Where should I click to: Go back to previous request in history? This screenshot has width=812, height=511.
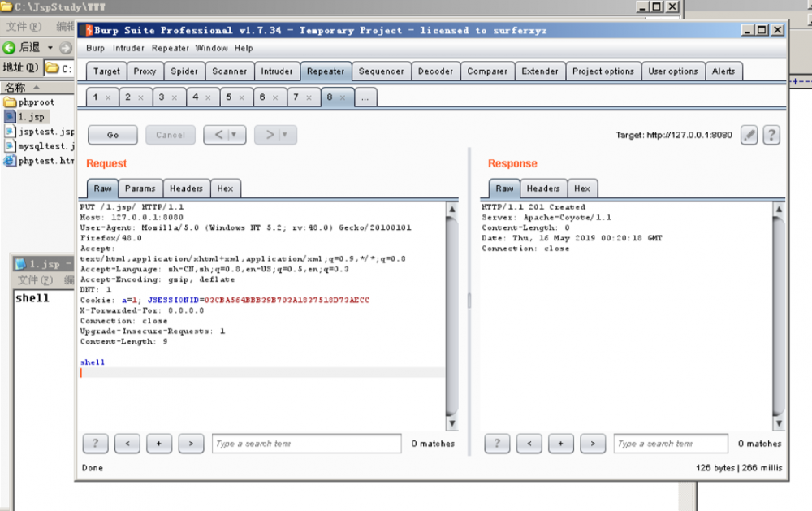point(219,135)
